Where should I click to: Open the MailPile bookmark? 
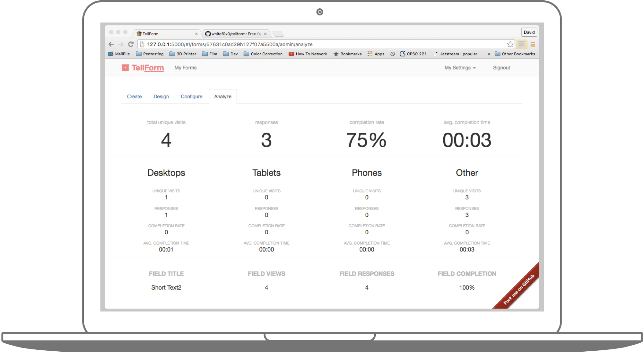tap(119, 54)
